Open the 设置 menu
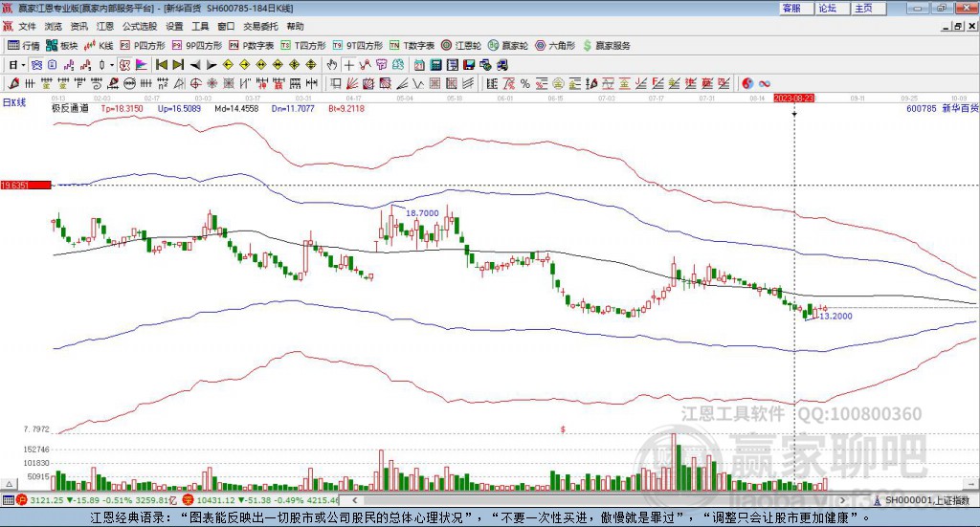 174,26
